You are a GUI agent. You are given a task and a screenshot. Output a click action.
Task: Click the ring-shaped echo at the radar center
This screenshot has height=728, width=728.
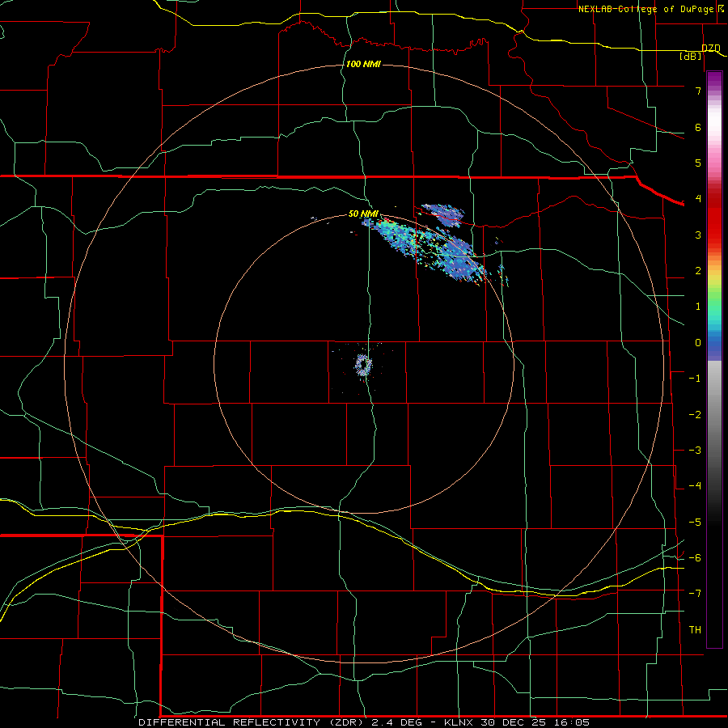point(363,365)
